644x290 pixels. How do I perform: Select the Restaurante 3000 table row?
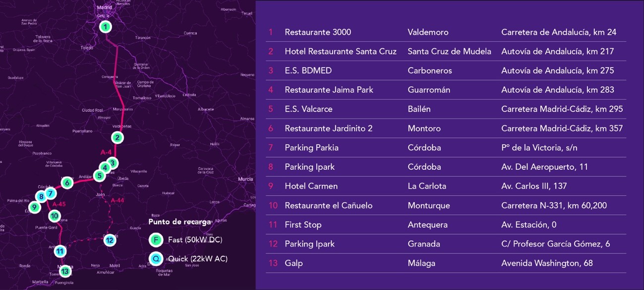click(317, 32)
